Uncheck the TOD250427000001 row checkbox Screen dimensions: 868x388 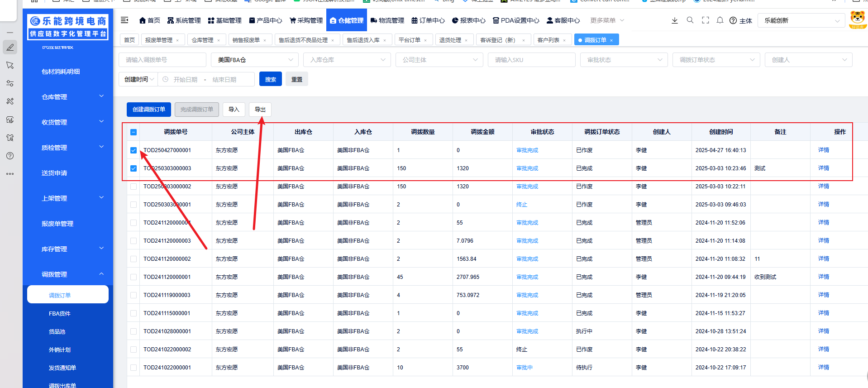point(134,150)
